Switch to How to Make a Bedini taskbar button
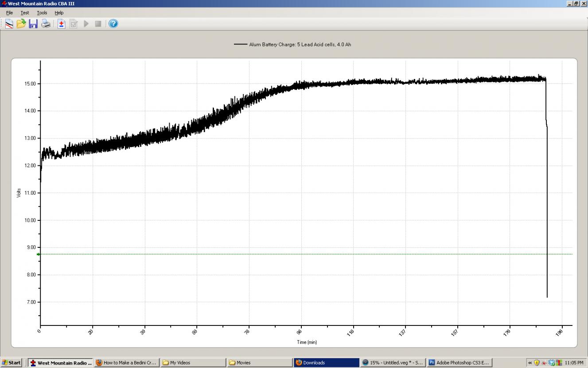 coord(127,363)
